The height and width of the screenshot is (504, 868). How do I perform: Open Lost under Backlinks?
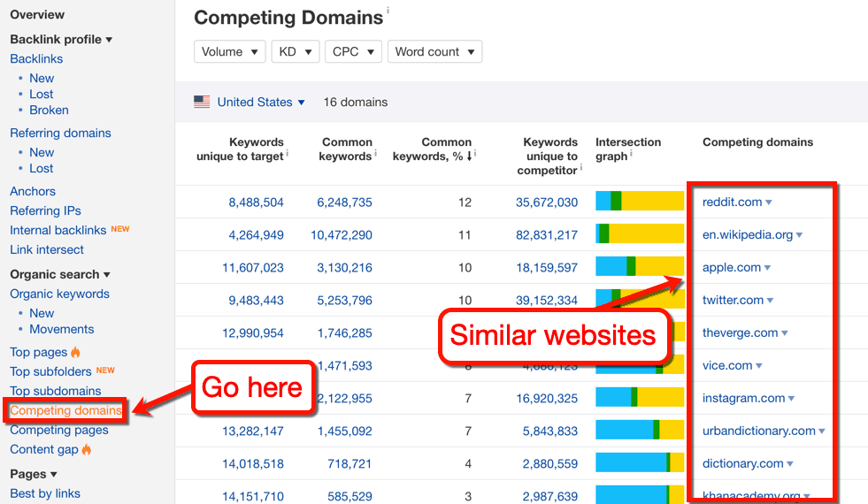coord(41,94)
